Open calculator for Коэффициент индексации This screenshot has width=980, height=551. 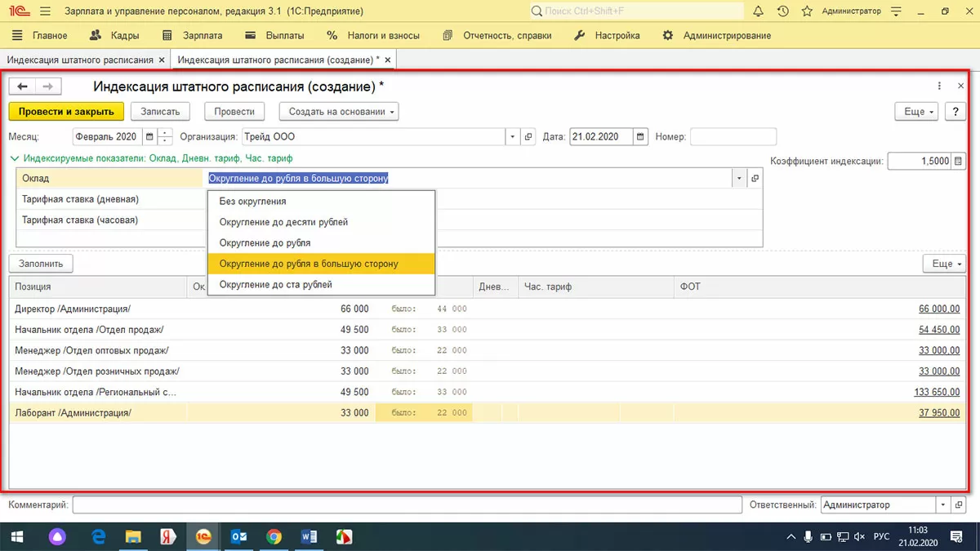click(958, 162)
